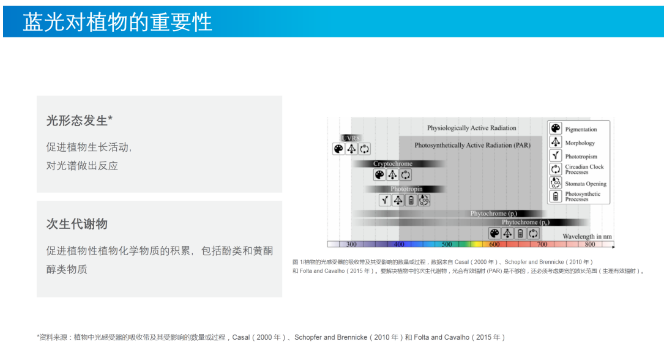670x360 pixels.
Task: Click the 400 mark on wavelength spectrum
Action: pyautogui.click(x=399, y=244)
